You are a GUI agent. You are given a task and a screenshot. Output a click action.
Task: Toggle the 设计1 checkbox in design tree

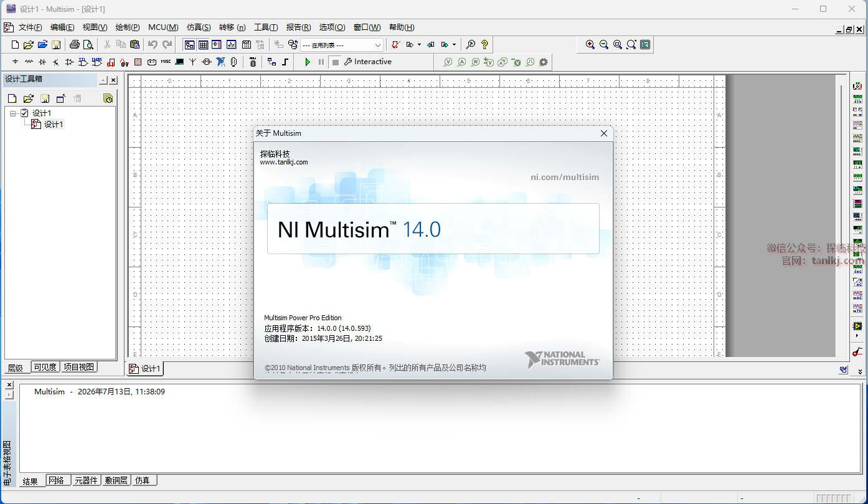[24, 113]
